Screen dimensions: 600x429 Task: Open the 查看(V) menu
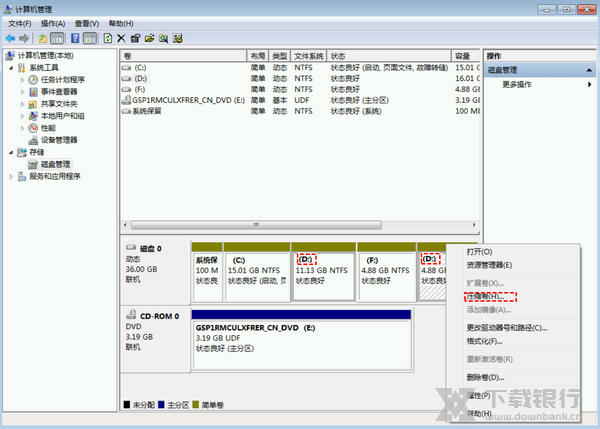pyautogui.click(x=87, y=23)
